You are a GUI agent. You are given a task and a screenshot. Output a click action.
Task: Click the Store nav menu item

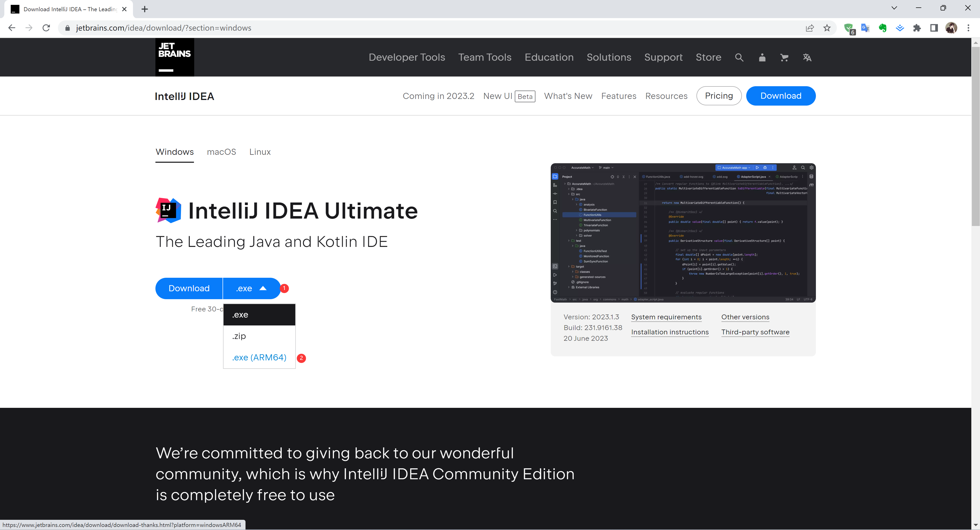coord(708,57)
